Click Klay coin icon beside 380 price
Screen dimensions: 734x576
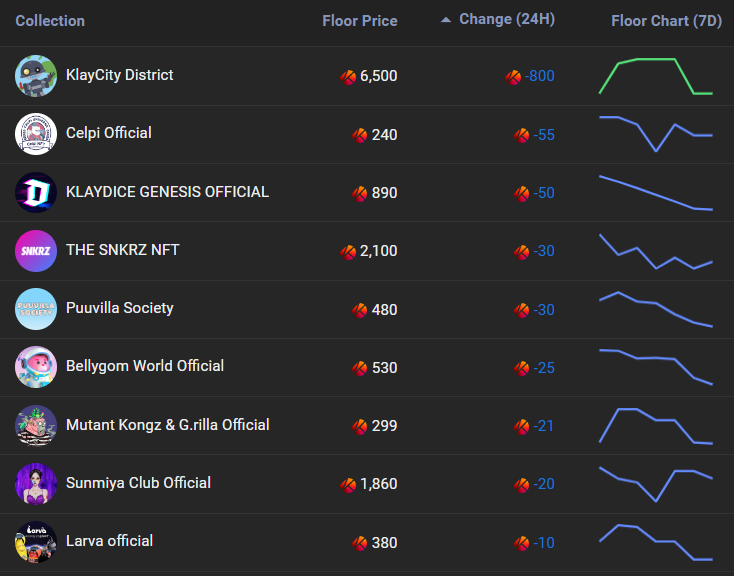pyautogui.click(x=360, y=543)
